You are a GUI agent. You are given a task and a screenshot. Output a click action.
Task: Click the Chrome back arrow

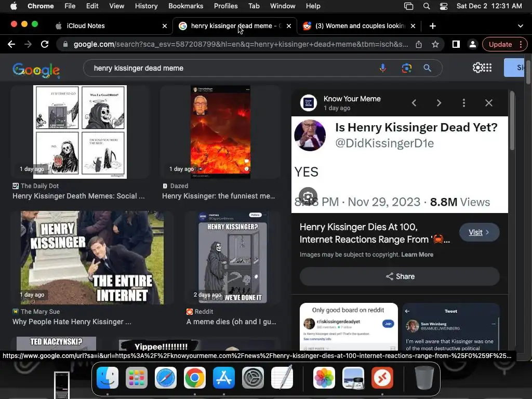tap(11, 44)
